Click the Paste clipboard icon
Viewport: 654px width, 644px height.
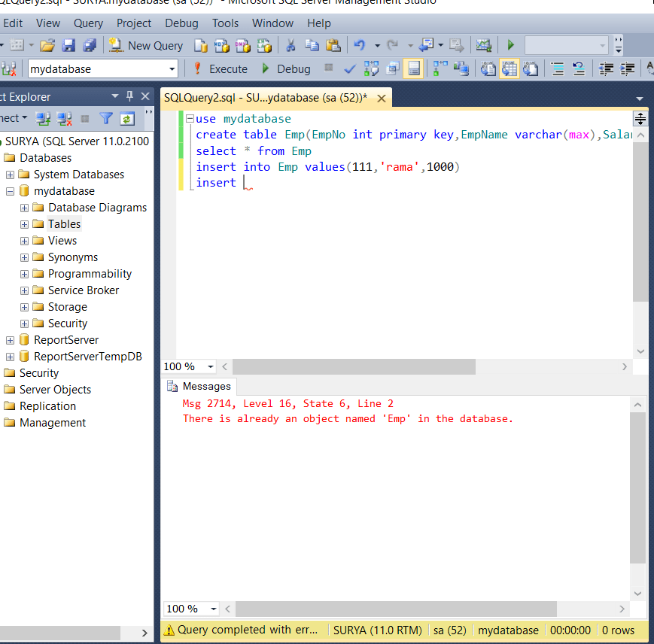pos(333,45)
